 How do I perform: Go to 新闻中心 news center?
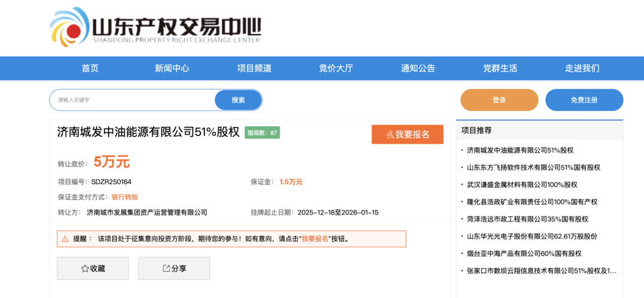click(x=172, y=69)
